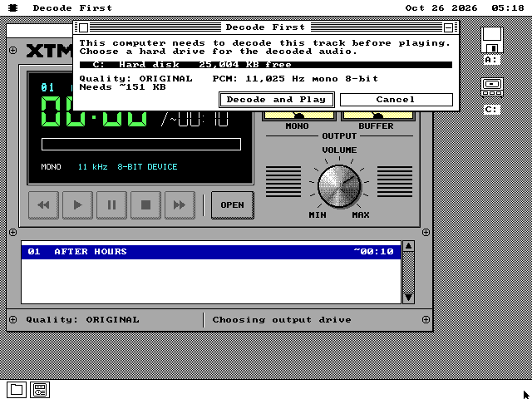Click playlist scroll down arrow
Screen dimensions: 532x399
[408, 298]
